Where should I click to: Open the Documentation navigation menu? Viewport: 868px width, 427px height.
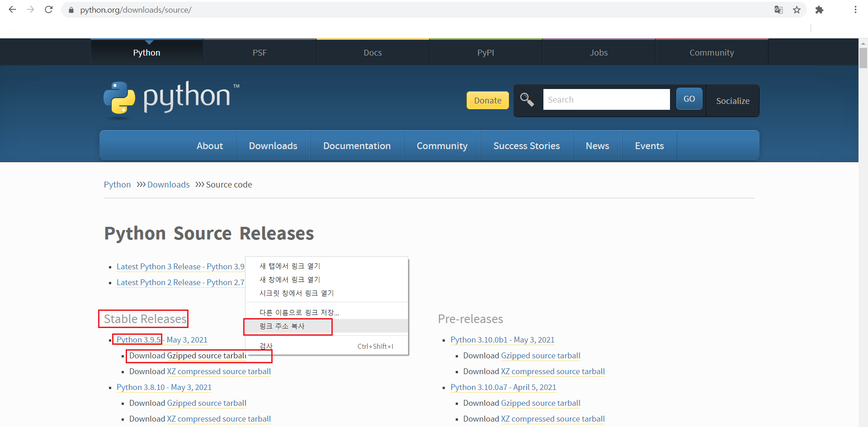tap(357, 145)
